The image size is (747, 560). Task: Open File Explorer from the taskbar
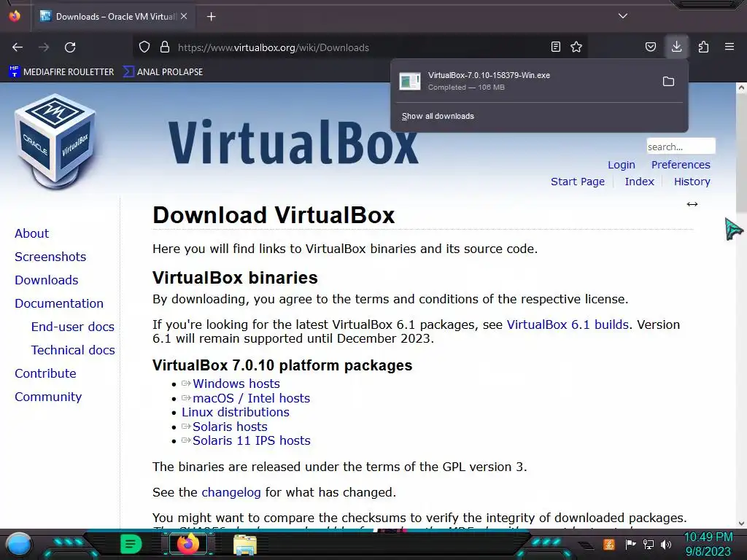[x=245, y=545]
